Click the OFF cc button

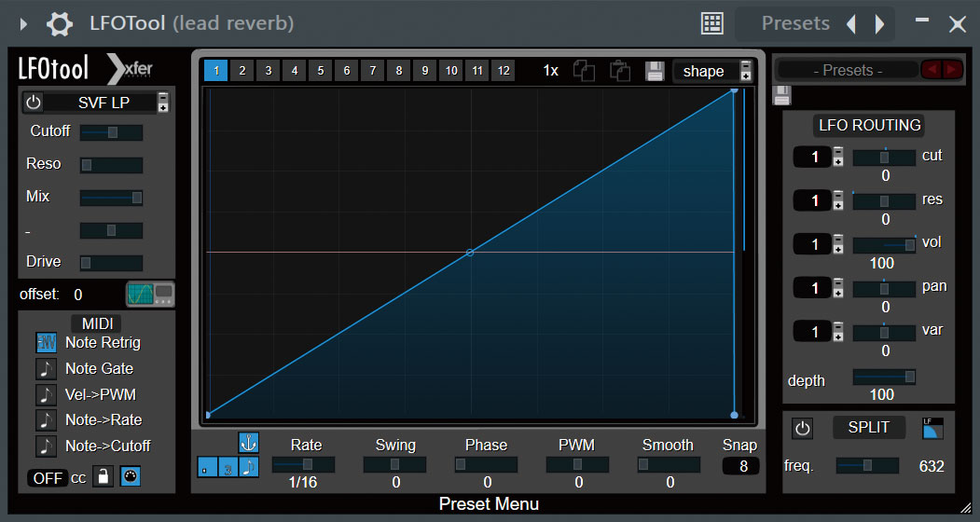48,478
